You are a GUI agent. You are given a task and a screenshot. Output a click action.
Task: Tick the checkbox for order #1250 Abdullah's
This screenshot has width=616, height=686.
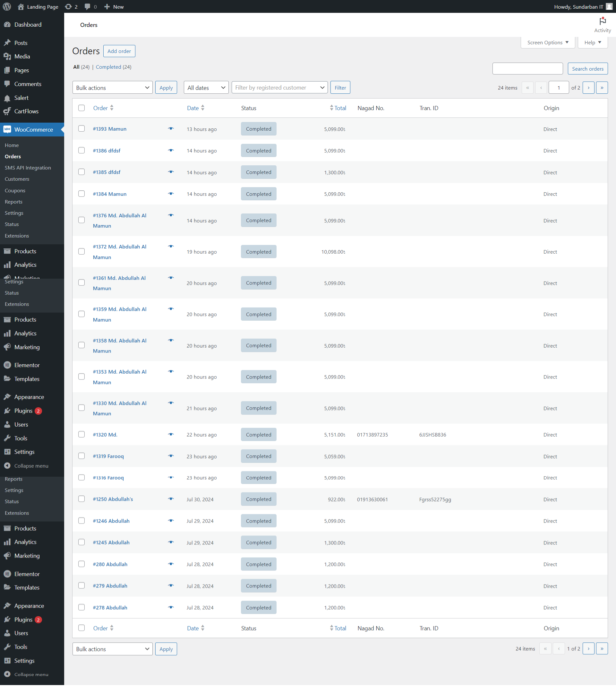pos(81,499)
